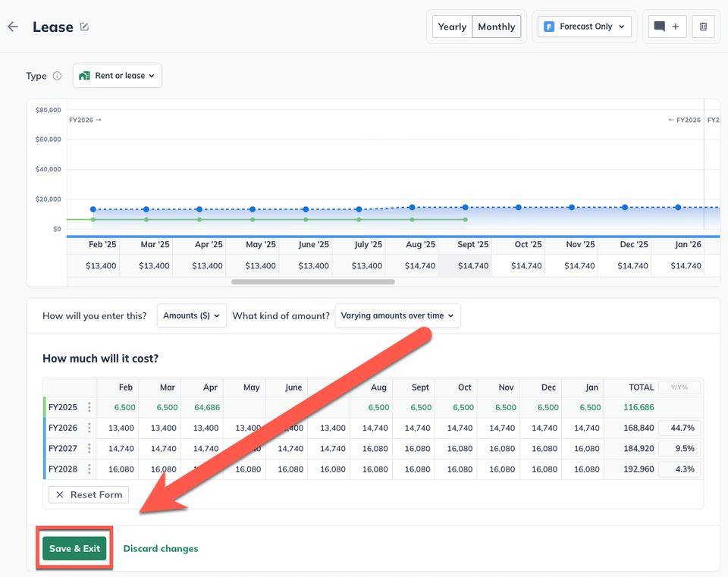Screen dimensions: 728x577
Task: Select the Sept '25 $14,740 chart cell
Action: pos(465,266)
